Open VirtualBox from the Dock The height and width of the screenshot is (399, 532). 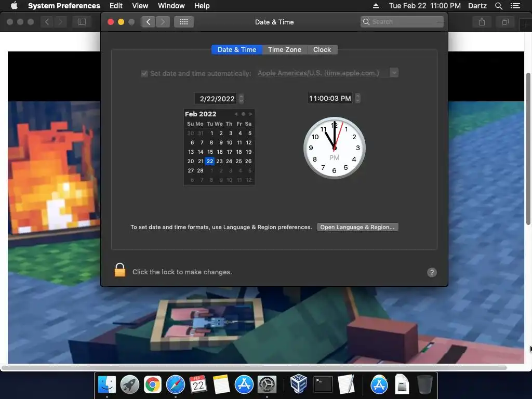299,384
